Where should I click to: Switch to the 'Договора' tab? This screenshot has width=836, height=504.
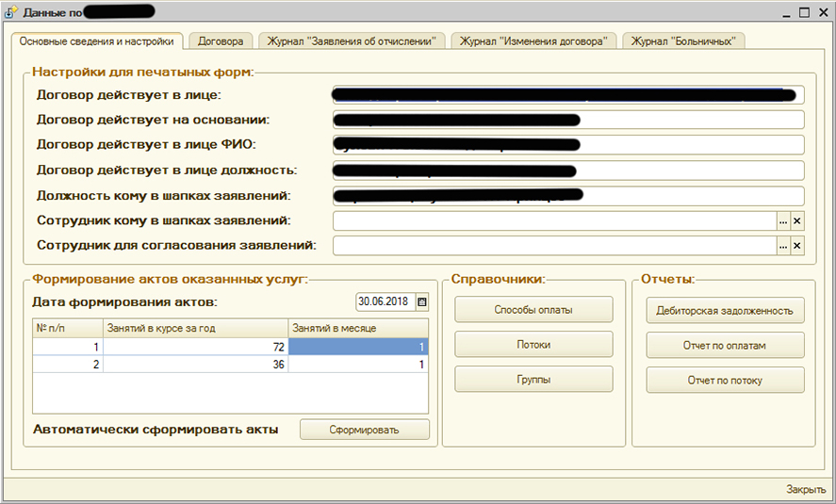[x=221, y=41]
